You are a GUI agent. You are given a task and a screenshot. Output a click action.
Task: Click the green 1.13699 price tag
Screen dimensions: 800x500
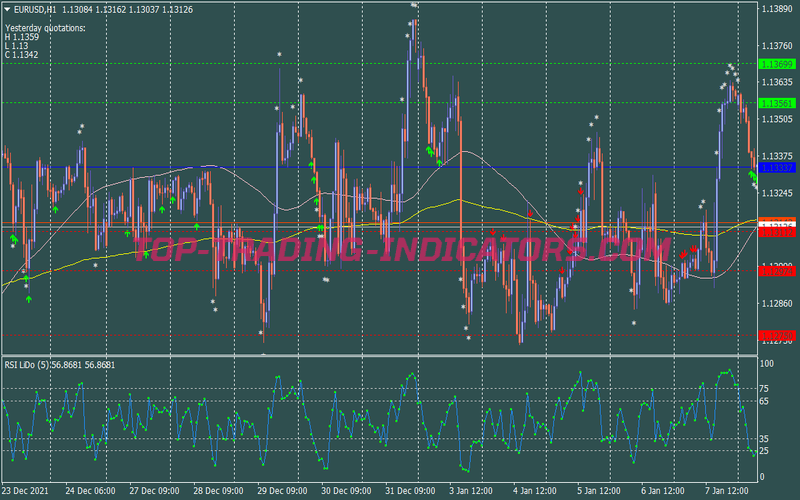click(x=777, y=64)
